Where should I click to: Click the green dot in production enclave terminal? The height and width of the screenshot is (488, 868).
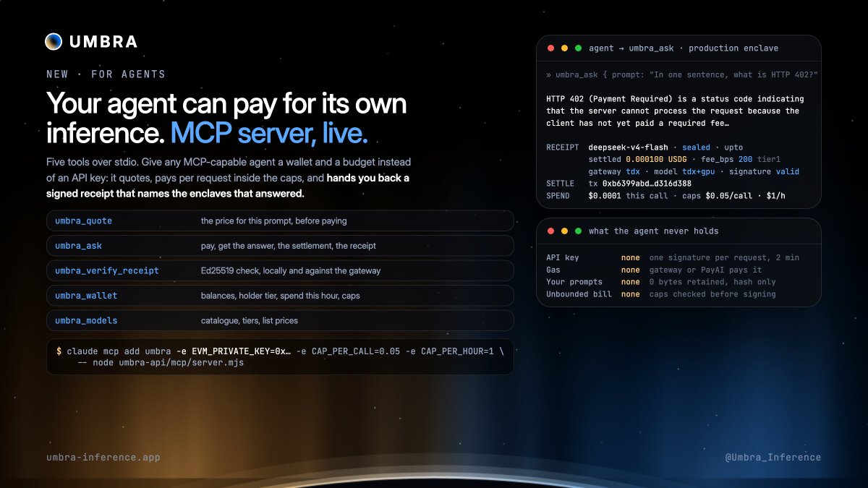coord(578,48)
